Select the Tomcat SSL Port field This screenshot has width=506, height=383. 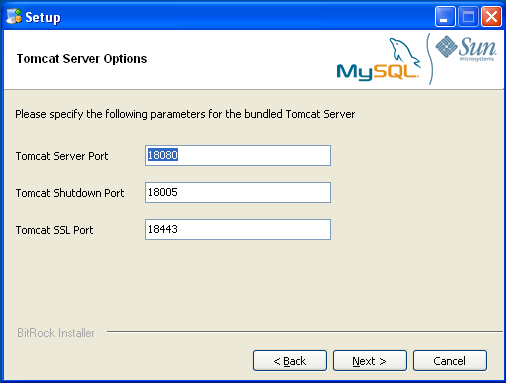pos(238,229)
